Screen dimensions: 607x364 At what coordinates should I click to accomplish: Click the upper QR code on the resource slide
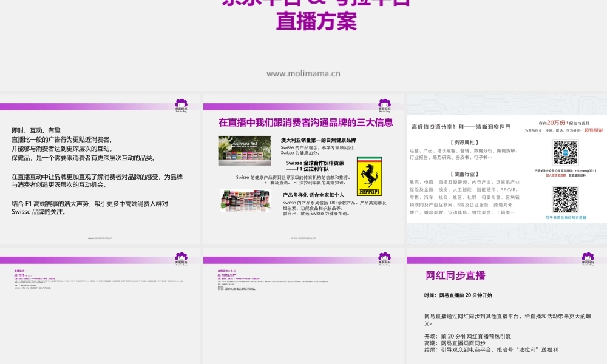[565, 152]
